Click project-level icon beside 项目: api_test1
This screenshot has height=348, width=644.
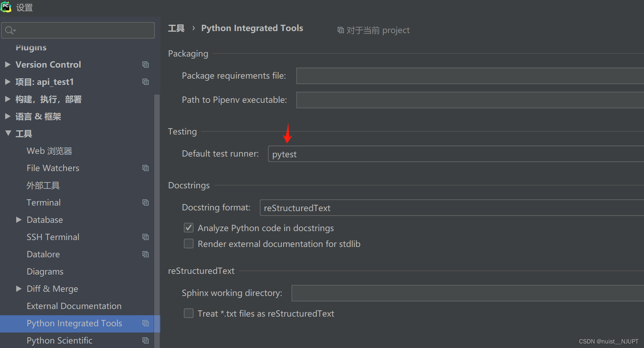click(x=146, y=82)
